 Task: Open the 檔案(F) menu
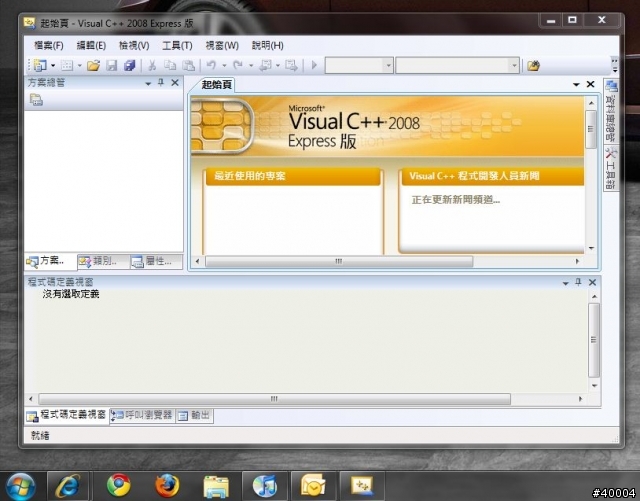(x=49, y=45)
